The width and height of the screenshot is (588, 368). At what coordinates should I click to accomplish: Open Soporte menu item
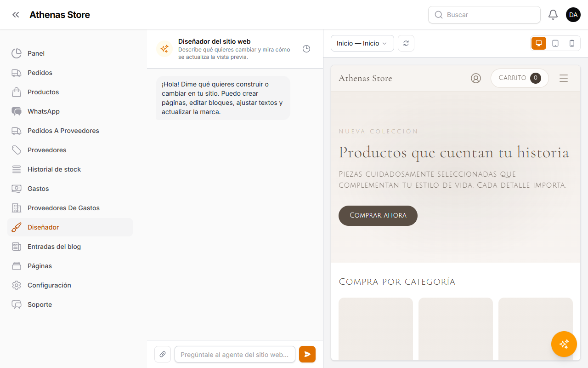(70, 305)
